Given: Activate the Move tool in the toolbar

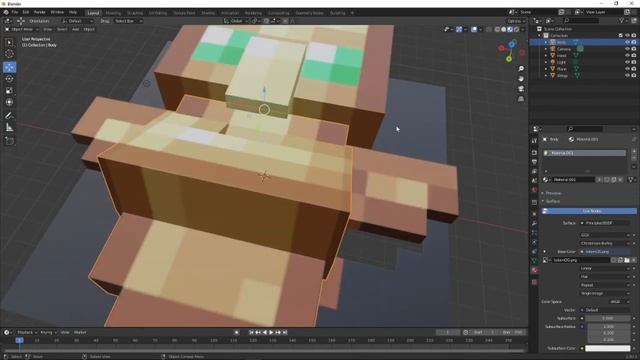Looking at the screenshot, I should (x=9, y=67).
